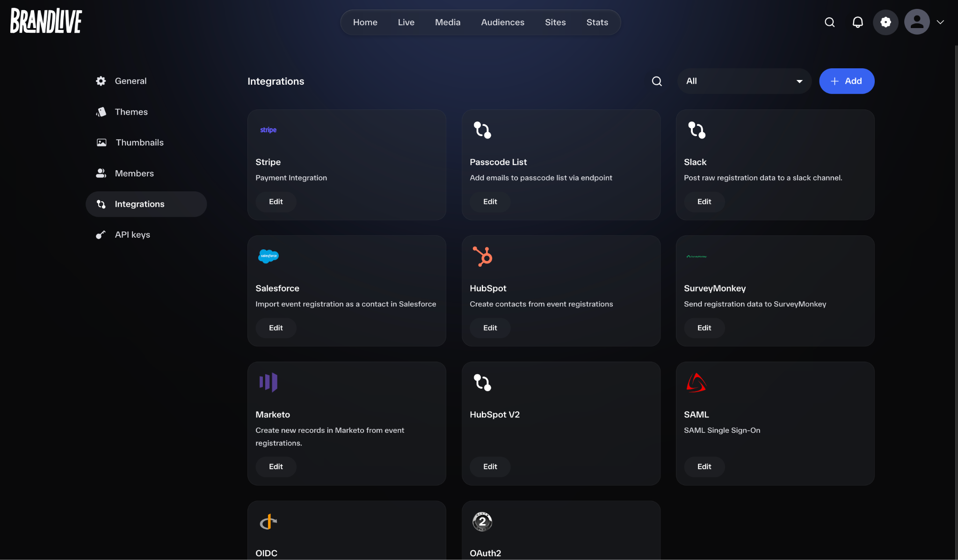Click the Salesforce cloud logo
The image size is (958, 560).
(269, 256)
